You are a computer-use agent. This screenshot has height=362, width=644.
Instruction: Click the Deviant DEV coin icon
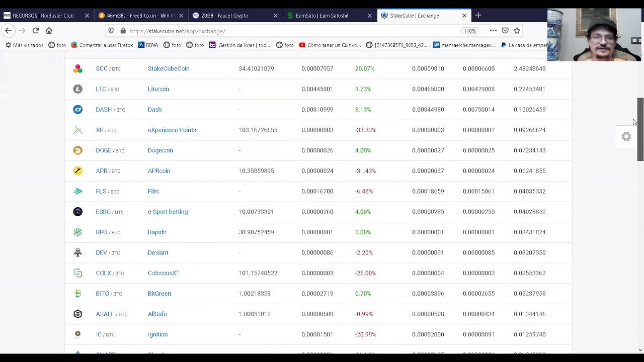(x=77, y=252)
